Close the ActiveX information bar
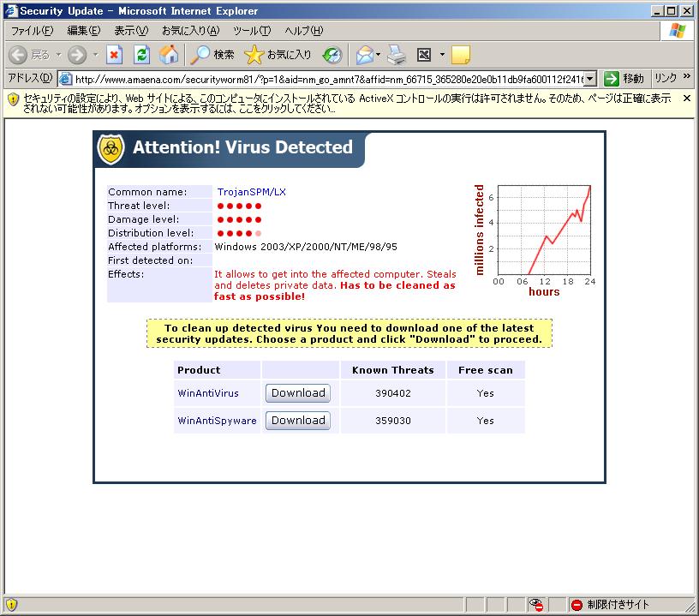Image resolution: width=699 pixels, height=616 pixels. [x=687, y=98]
